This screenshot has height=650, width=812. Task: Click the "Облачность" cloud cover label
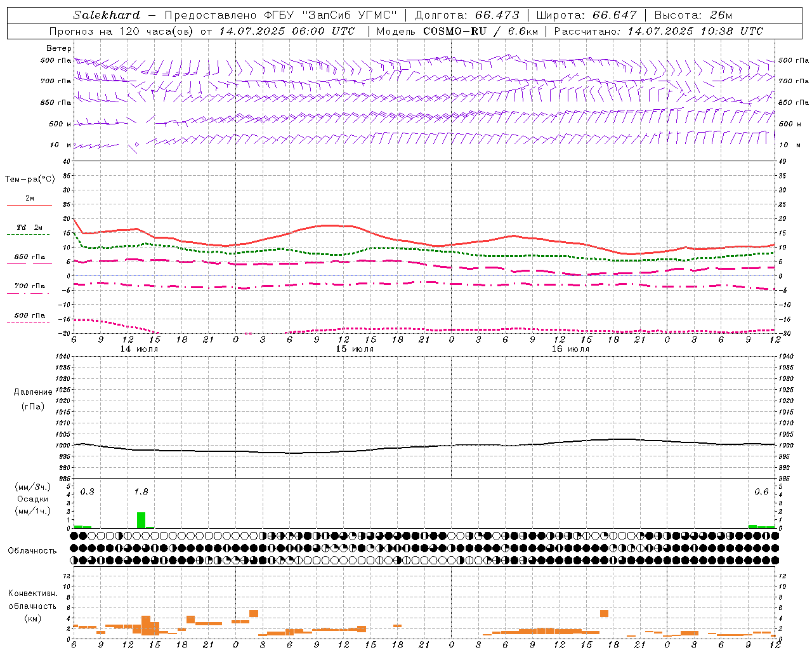coord(32,550)
